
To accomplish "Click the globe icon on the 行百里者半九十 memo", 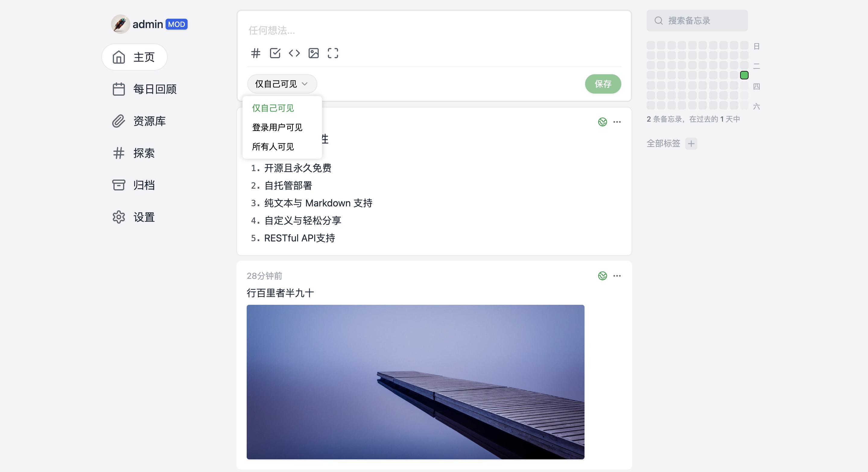I will point(603,276).
